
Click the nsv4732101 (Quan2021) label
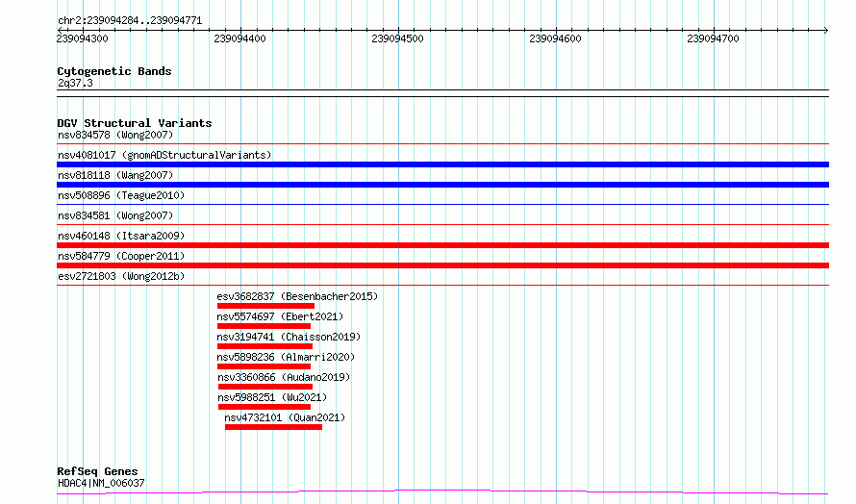coord(285,417)
